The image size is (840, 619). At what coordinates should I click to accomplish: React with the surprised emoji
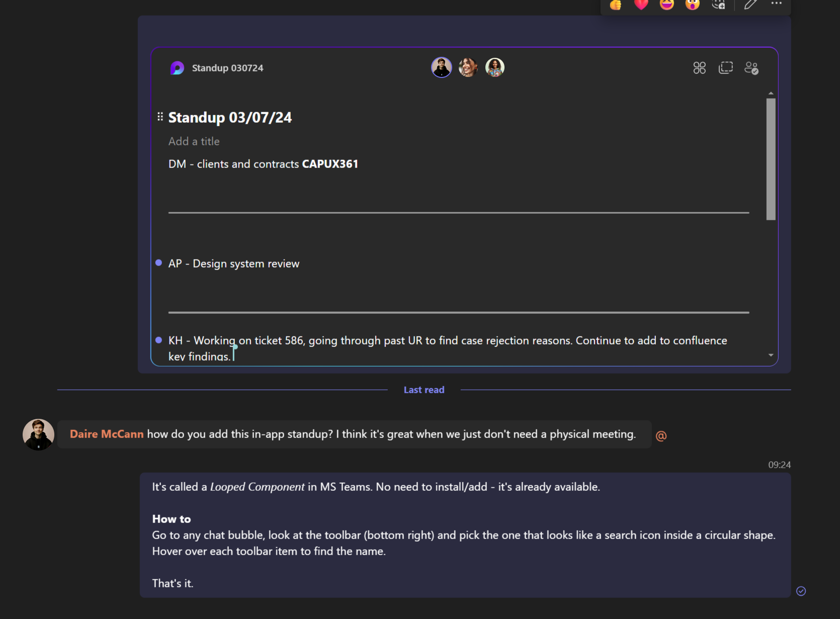click(x=693, y=5)
